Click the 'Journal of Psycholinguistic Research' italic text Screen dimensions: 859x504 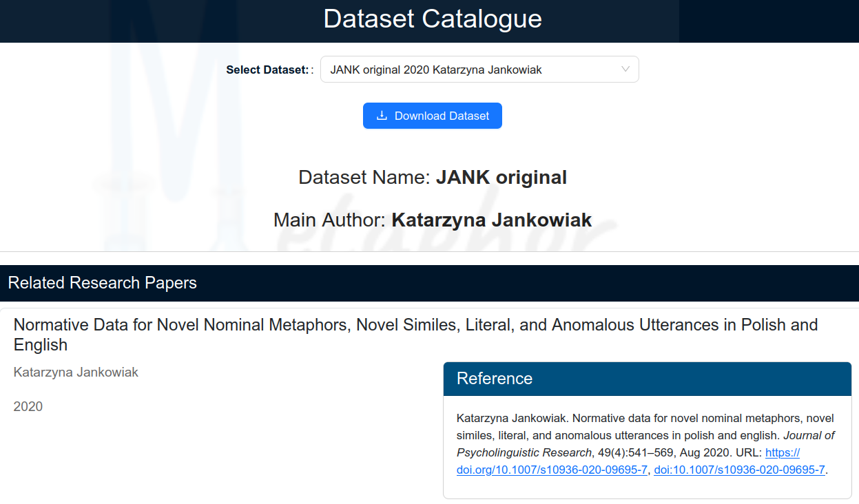(x=524, y=452)
